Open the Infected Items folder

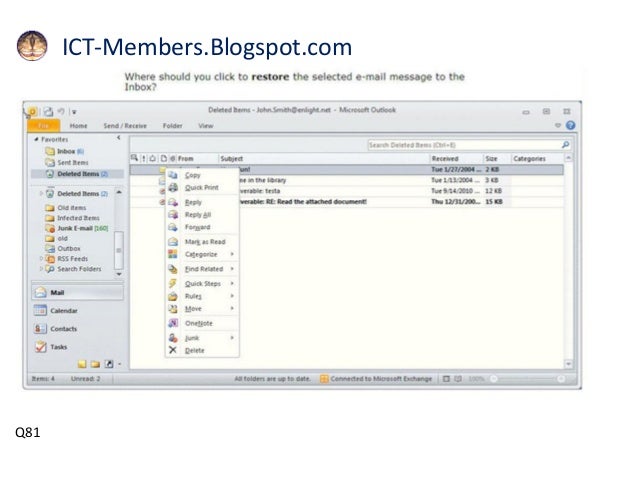pyautogui.click(x=72, y=218)
